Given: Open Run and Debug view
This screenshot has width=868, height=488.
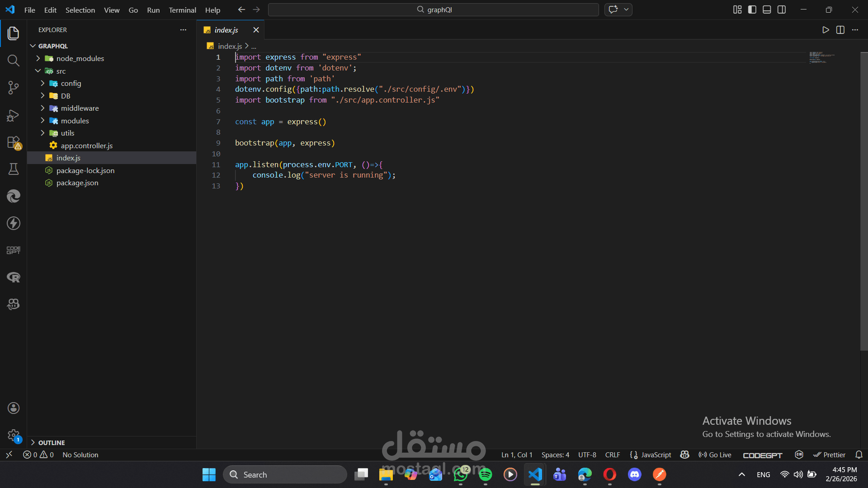Looking at the screenshot, I should click(14, 115).
